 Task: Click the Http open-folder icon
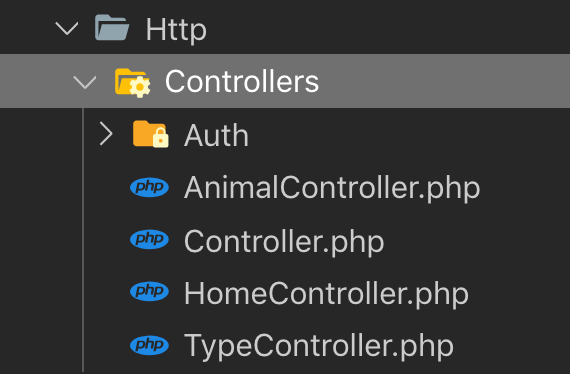pyautogui.click(x=112, y=28)
